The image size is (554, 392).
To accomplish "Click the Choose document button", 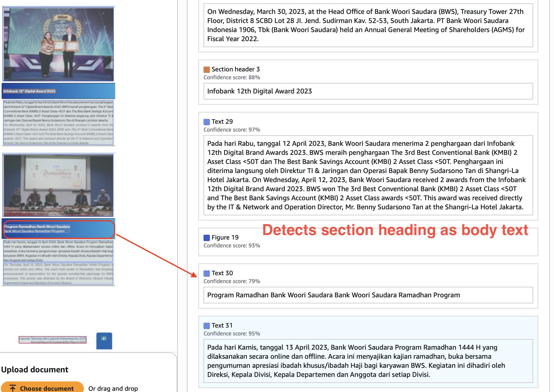I will point(42,387).
